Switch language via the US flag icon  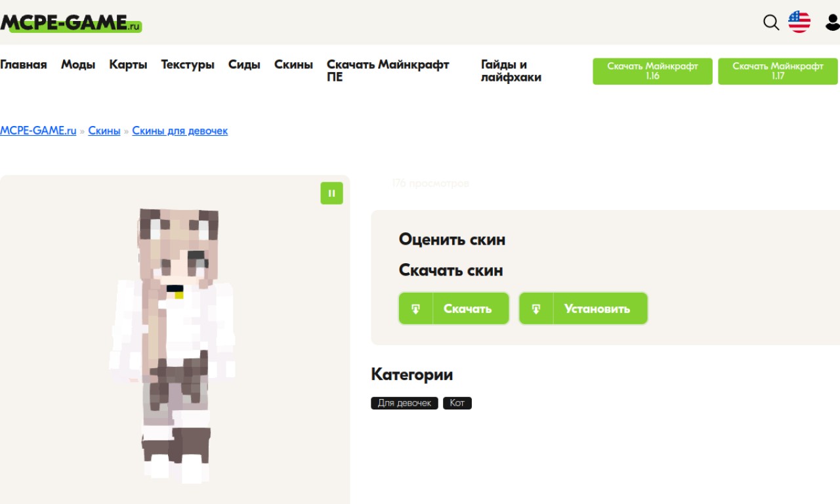[799, 22]
